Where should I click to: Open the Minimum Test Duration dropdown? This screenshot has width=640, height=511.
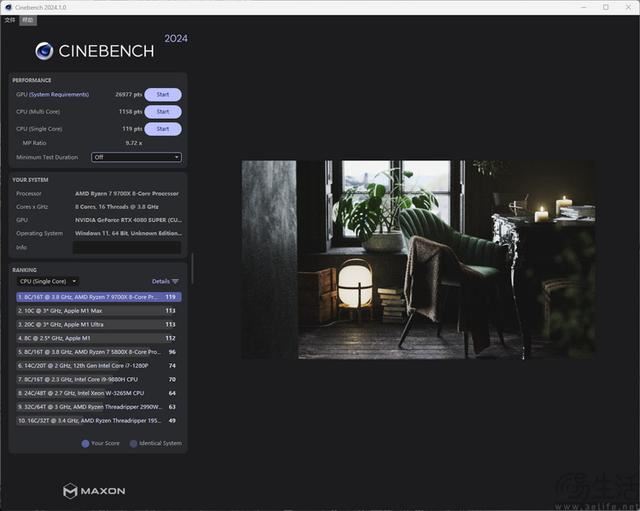tap(136, 157)
